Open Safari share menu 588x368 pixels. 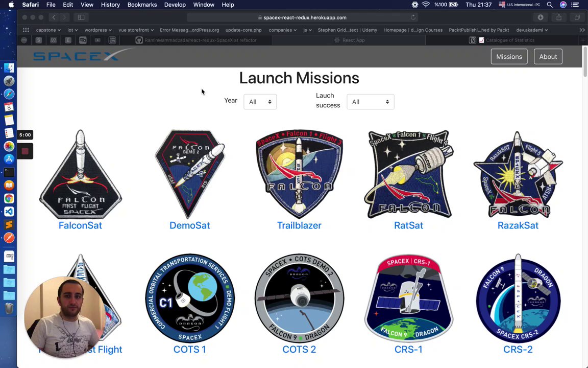[559, 17]
